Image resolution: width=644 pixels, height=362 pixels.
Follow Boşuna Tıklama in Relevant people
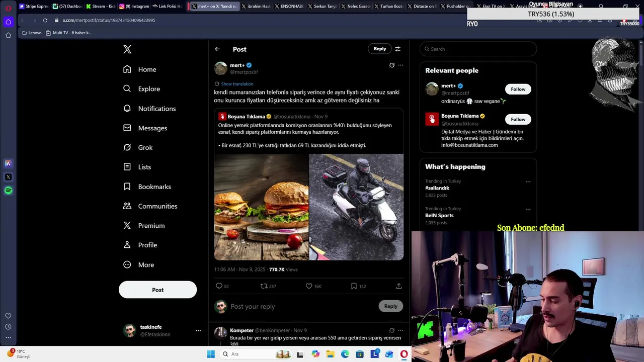pos(518,119)
